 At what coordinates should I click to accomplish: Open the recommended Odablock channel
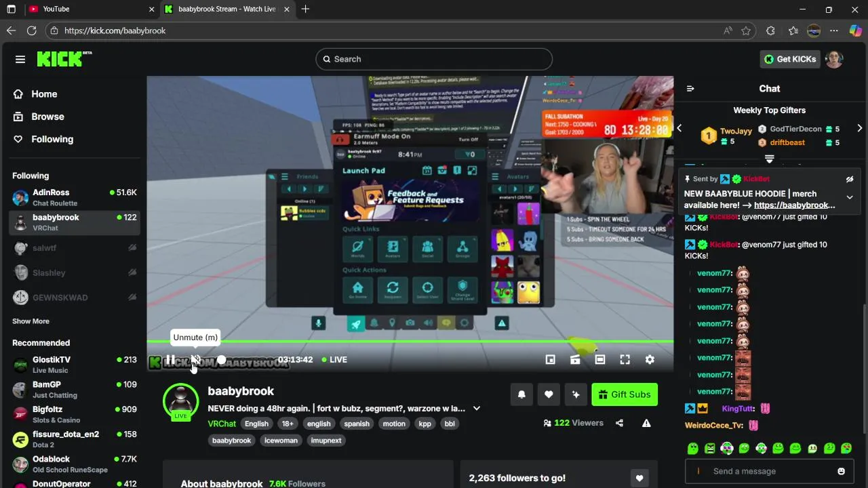pos(75,464)
